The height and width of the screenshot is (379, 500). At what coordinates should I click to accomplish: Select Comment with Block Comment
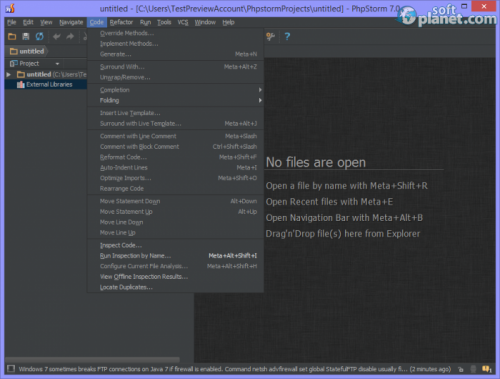176,147
